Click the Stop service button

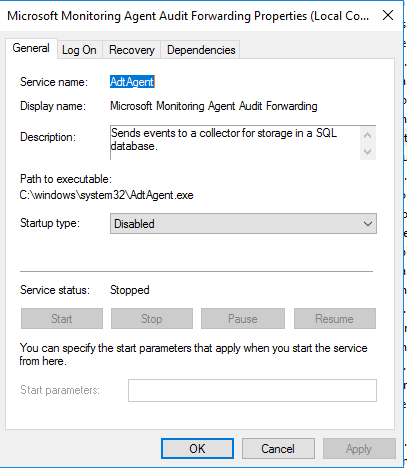click(152, 319)
